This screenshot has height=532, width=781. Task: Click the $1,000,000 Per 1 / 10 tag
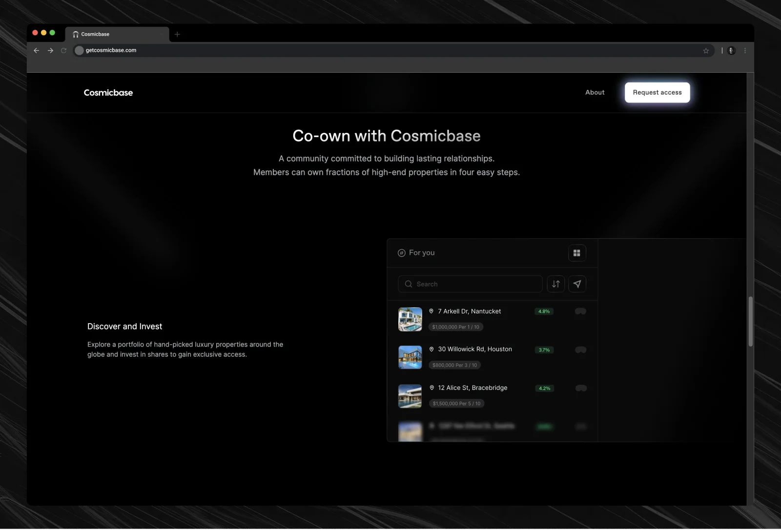point(456,327)
